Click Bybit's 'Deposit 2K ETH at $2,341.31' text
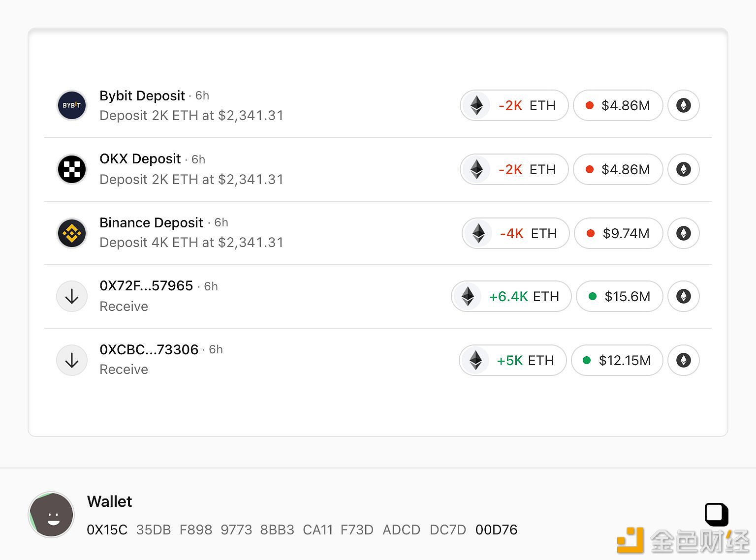This screenshot has width=756, height=560. pos(191,116)
